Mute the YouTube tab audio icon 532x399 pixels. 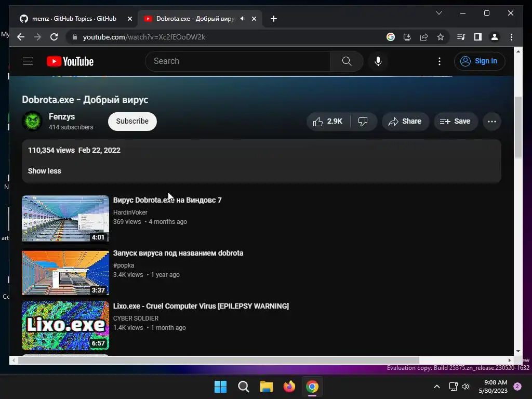[243, 19]
